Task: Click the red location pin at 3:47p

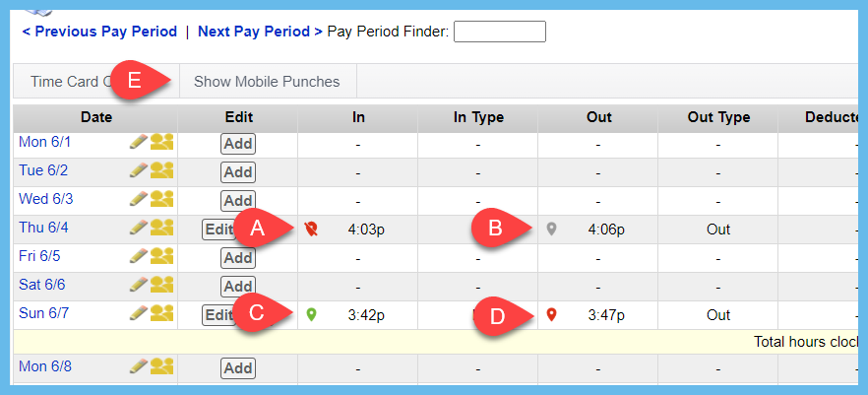Action: tap(551, 315)
